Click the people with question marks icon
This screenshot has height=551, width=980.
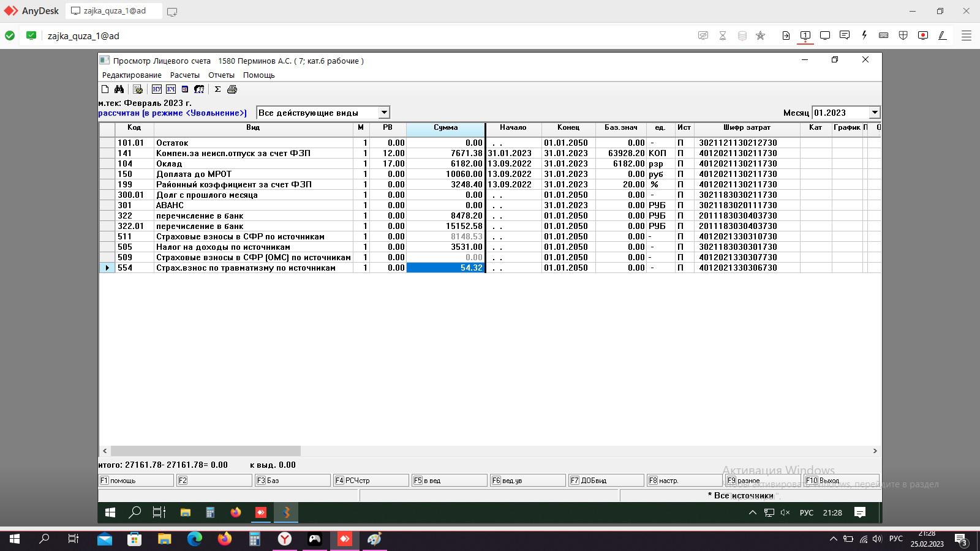(x=199, y=89)
